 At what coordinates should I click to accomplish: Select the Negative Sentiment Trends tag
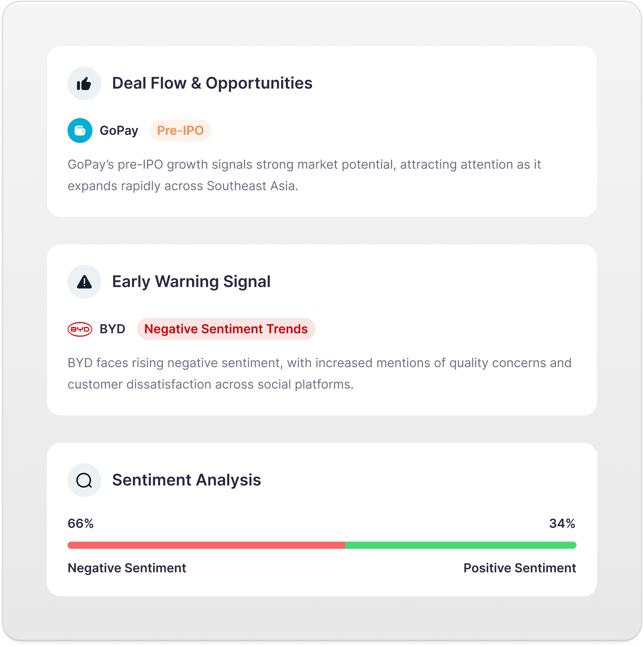click(x=226, y=329)
